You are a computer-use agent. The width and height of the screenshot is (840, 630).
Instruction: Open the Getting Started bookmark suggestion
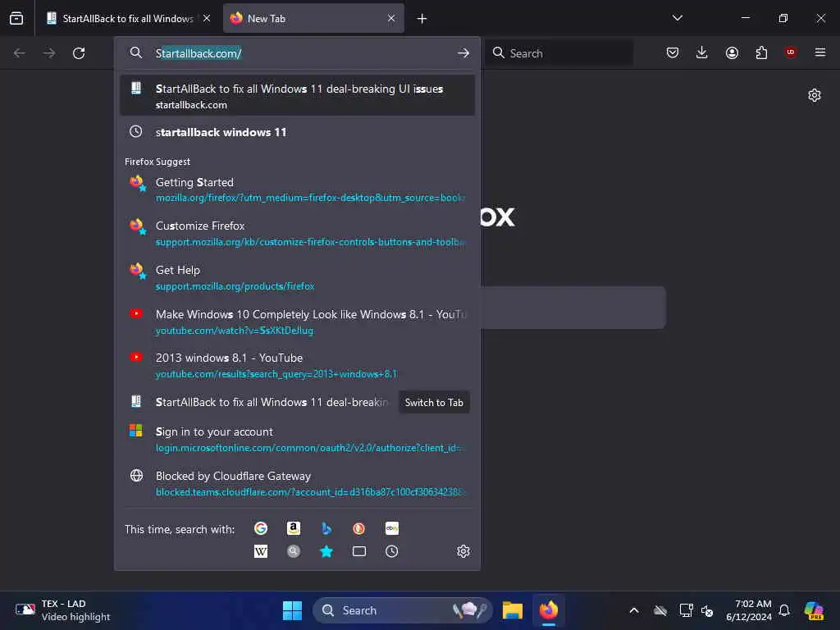(x=297, y=189)
